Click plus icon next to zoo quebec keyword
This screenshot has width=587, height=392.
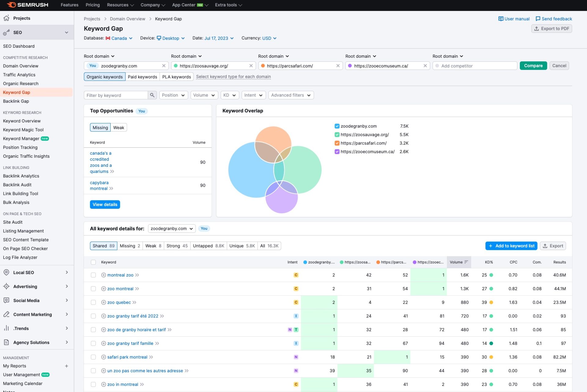point(103,302)
